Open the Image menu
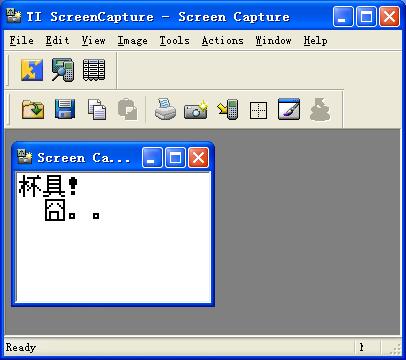The height and width of the screenshot is (360, 406). (132, 41)
